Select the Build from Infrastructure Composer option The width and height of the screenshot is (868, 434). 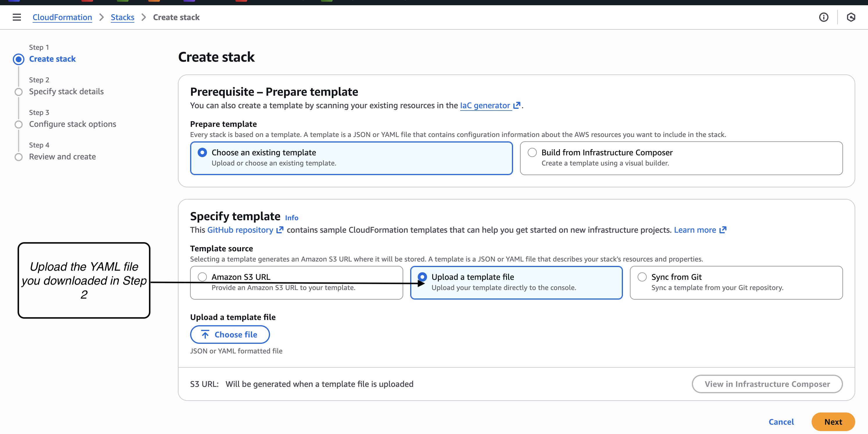tap(532, 152)
